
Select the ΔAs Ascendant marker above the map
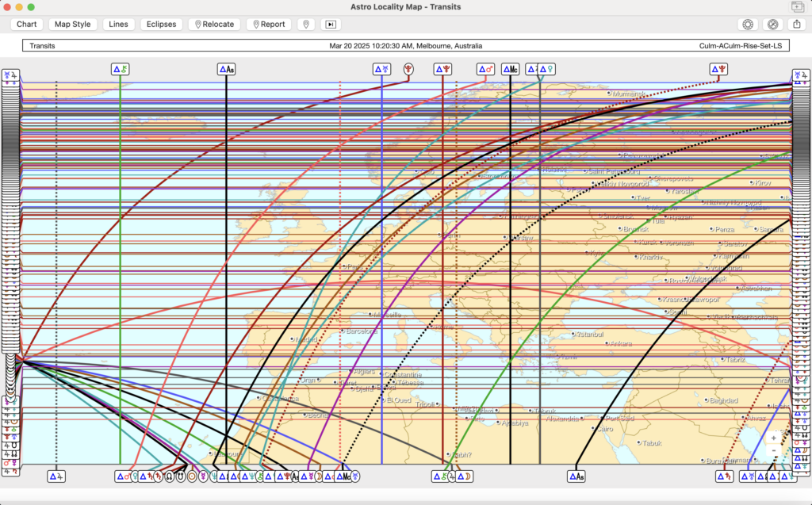pyautogui.click(x=224, y=68)
